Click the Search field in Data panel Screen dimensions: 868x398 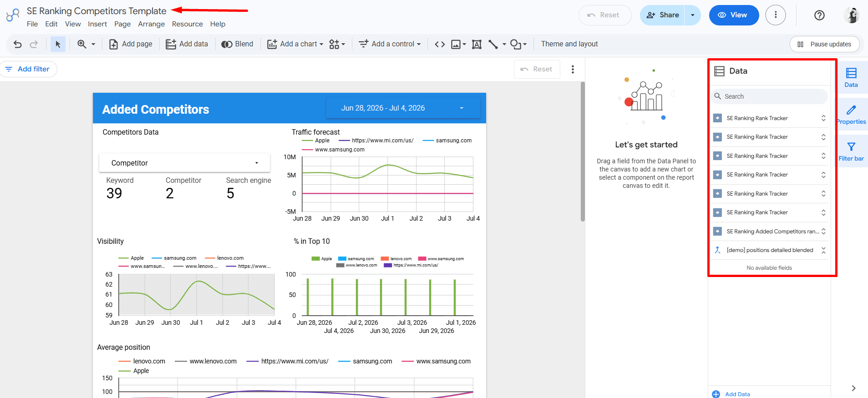coord(769,96)
